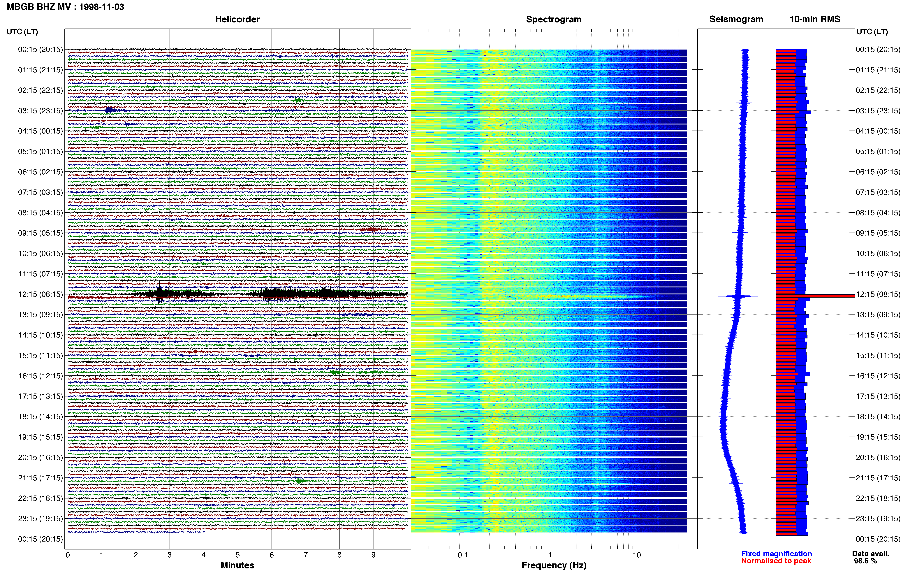The height and width of the screenshot is (578, 924).
Task: Click the left time label '15:15 (11:15)'
Action: point(41,355)
